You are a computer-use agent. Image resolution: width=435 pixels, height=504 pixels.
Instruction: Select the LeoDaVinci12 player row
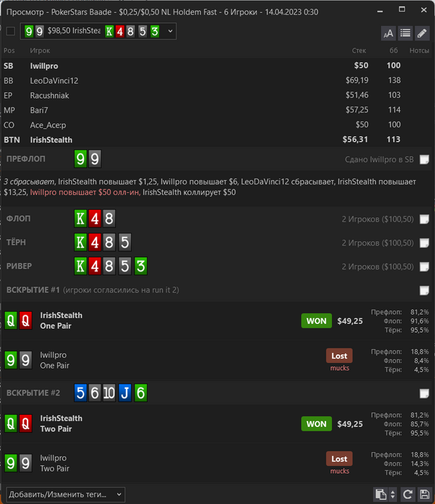coord(217,81)
